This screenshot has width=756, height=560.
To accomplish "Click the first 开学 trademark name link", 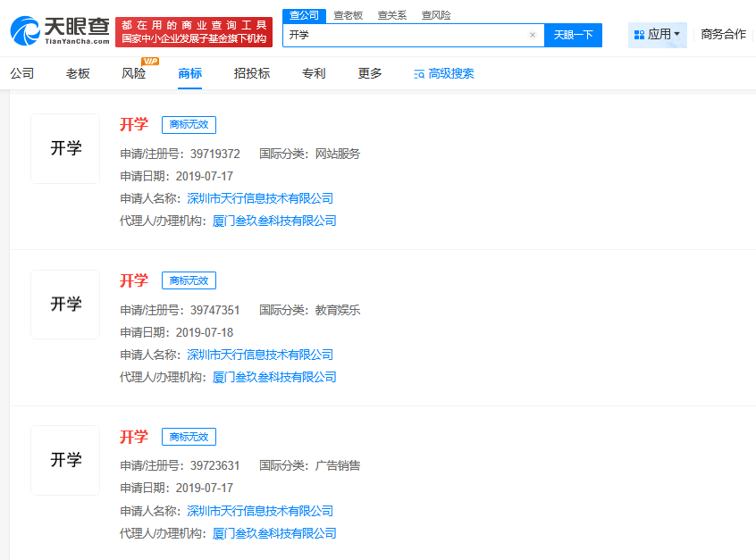I will point(134,124).
